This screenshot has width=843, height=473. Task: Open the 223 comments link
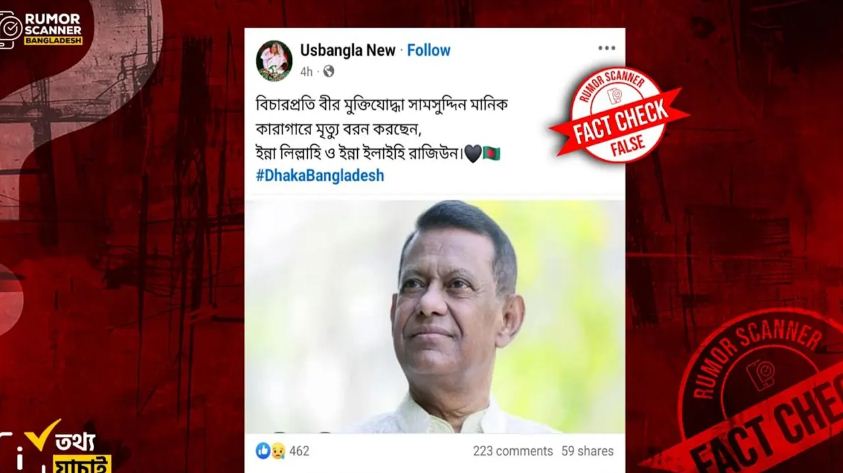[513, 451]
